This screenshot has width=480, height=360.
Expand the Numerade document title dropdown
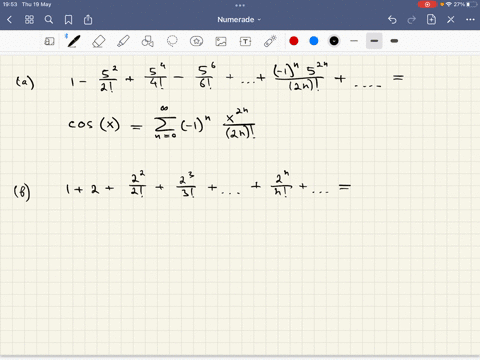[239, 20]
